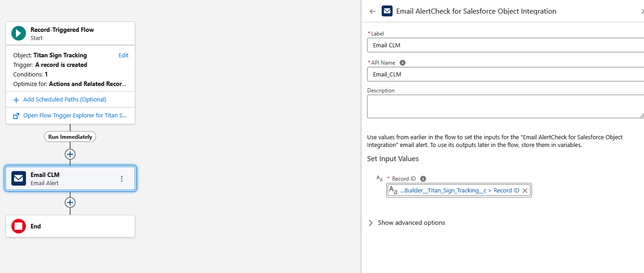Remove the Record ID merge field pill
This screenshot has height=273, width=644.
pyautogui.click(x=525, y=190)
